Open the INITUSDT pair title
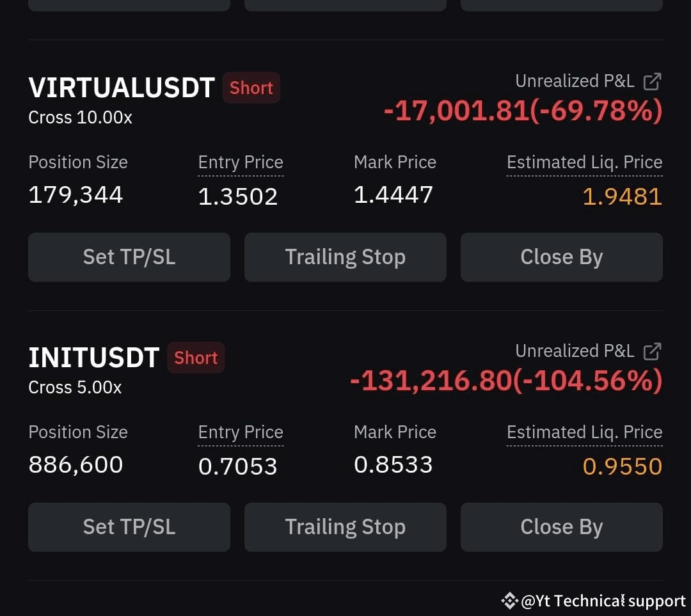 [93, 358]
